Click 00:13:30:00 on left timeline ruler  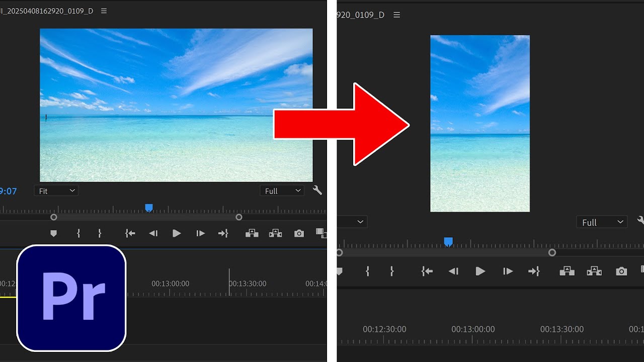coord(248,284)
